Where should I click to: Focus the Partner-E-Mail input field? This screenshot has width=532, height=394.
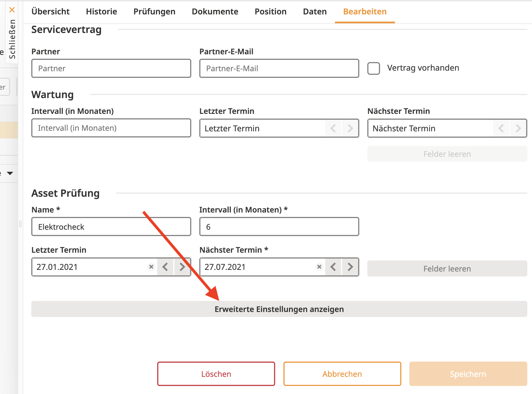point(279,68)
